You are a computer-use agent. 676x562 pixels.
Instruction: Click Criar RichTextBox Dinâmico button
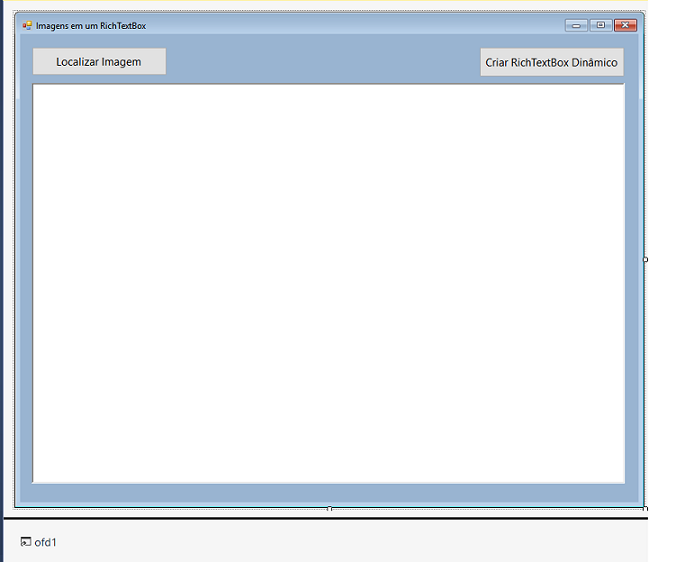552,62
